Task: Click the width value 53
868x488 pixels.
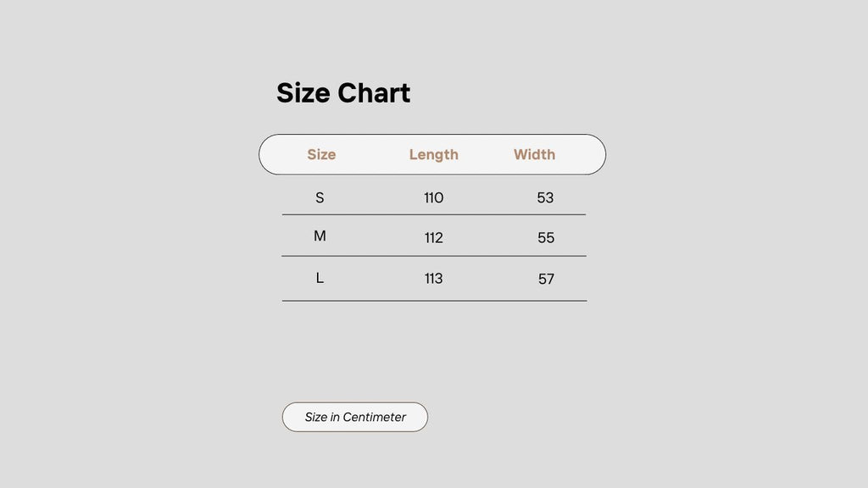Action: [x=545, y=198]
